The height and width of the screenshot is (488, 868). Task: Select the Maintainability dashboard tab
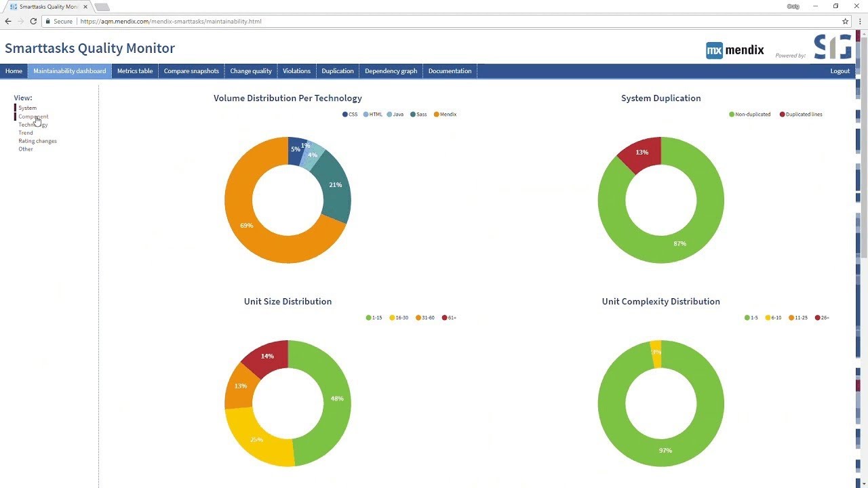(x=70, y=71)
